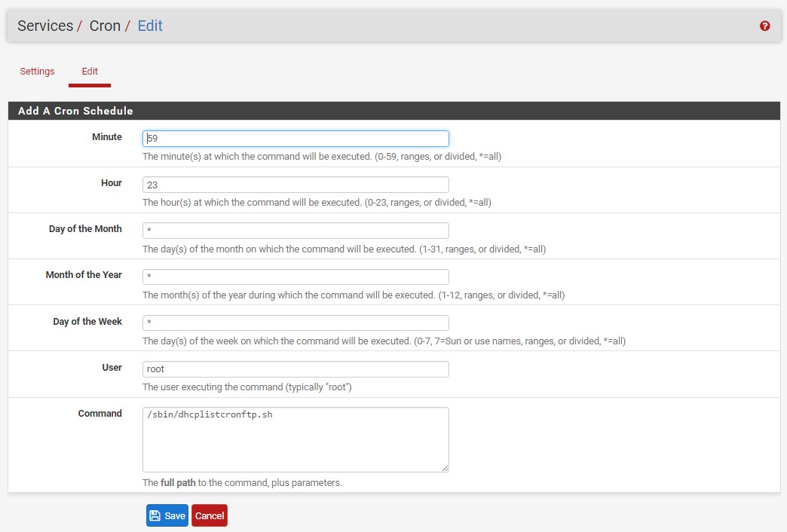This screenshot has height=532, width=787.
Task: Switch to the Settings tab
Action: 37,72
